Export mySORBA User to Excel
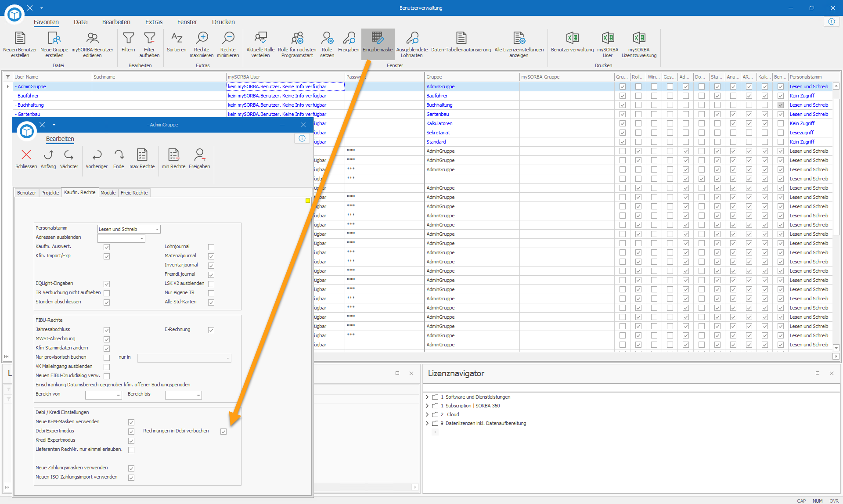843x504 pixels. click(608, 44)
